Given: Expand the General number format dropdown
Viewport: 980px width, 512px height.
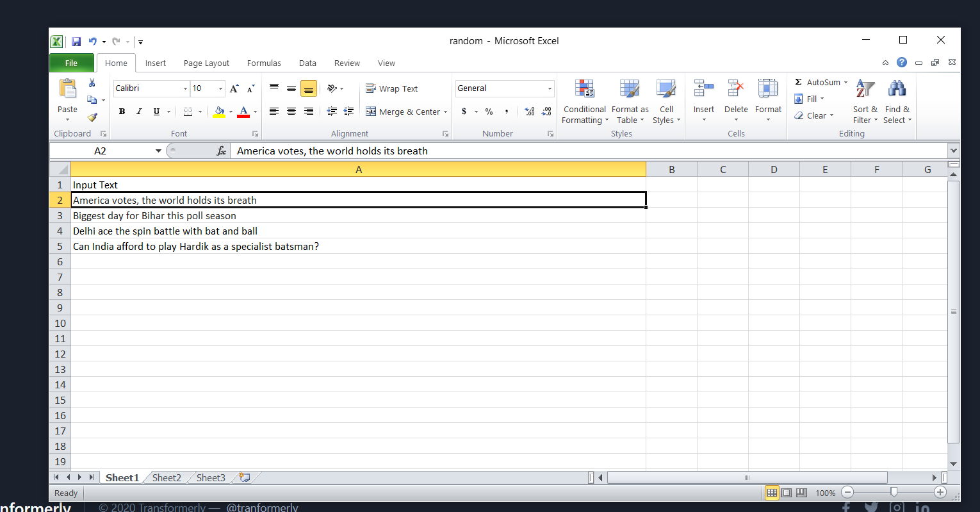Looking at the screenshot, I should pos(550,88).
